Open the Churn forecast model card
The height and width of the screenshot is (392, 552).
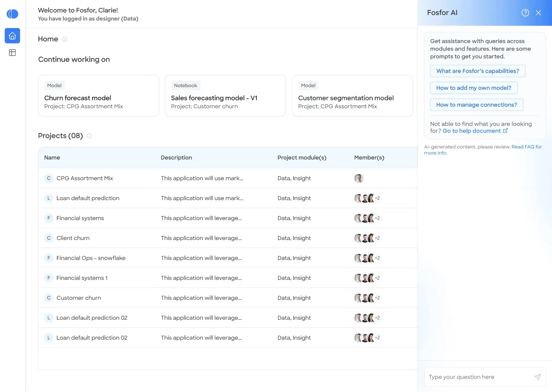pos(98,96)
